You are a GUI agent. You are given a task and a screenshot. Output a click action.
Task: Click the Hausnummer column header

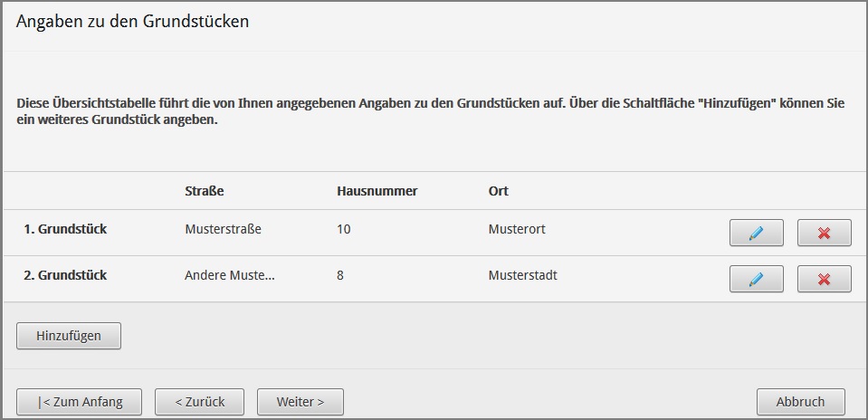(377, 191)
